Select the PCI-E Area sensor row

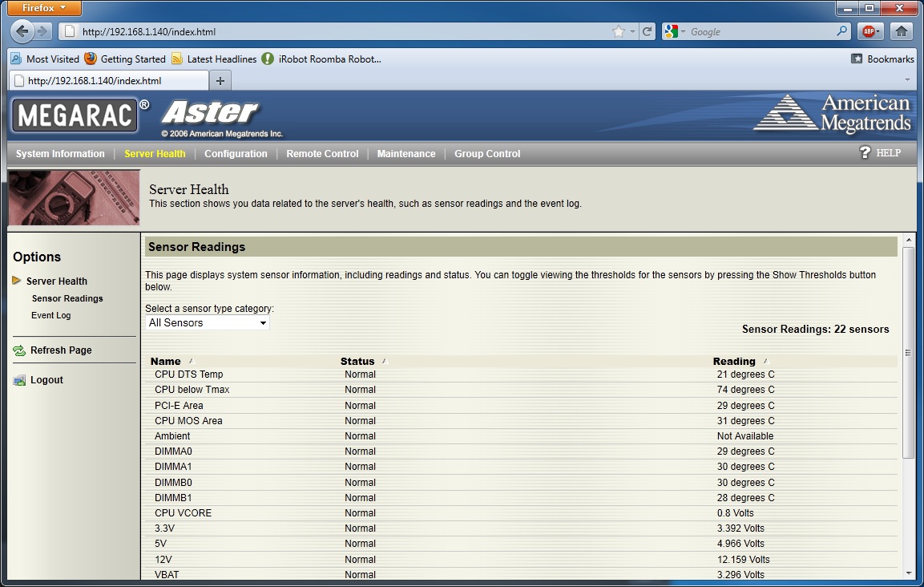tap(521, 406)
